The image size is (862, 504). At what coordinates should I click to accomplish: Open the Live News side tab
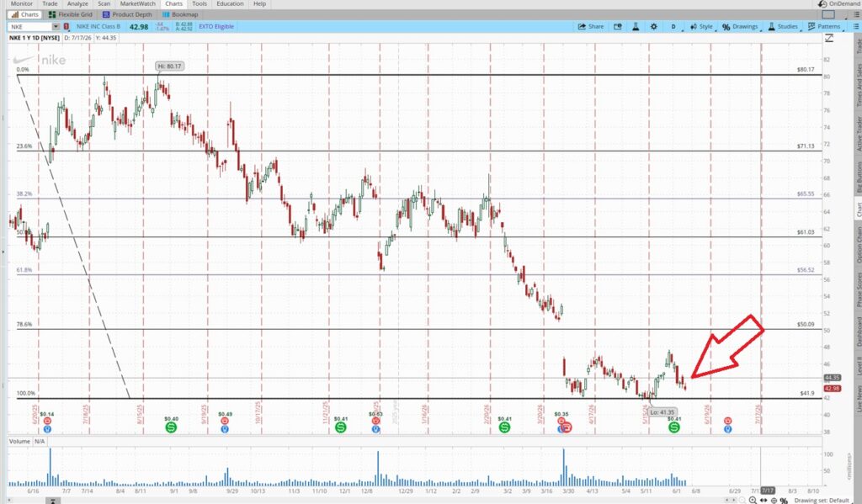(858, 398)
